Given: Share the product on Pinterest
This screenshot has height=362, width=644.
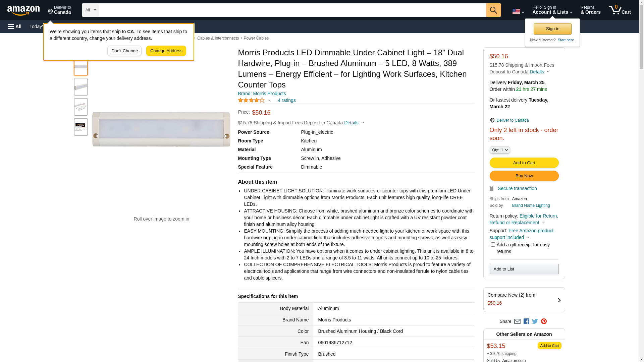Looking at the screenshot, I should tap(544, 321).
